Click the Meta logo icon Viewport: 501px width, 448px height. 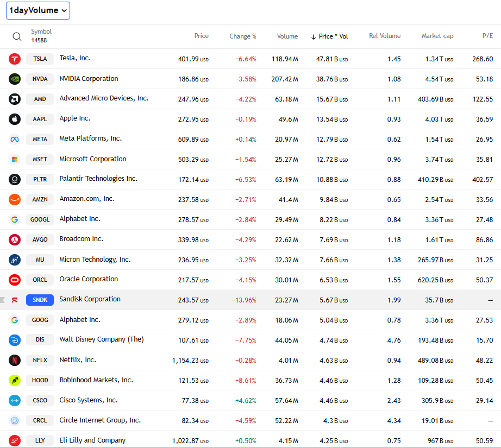(x=15, y=139)
